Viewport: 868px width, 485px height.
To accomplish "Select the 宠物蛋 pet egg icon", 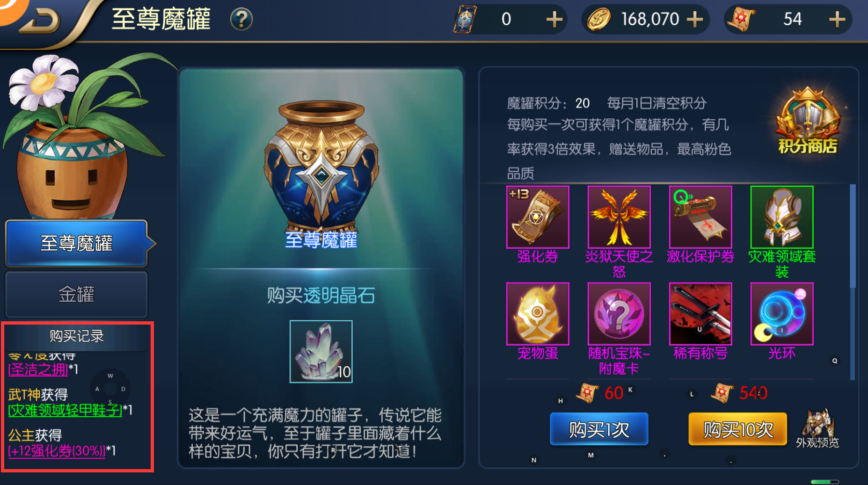I will click(x=538, y=314).
